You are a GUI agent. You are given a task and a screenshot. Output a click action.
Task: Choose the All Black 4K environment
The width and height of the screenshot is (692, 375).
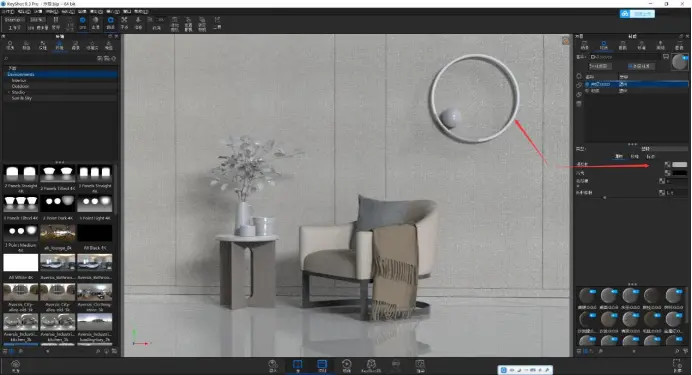pyautogui.click(x=94, y=237)
